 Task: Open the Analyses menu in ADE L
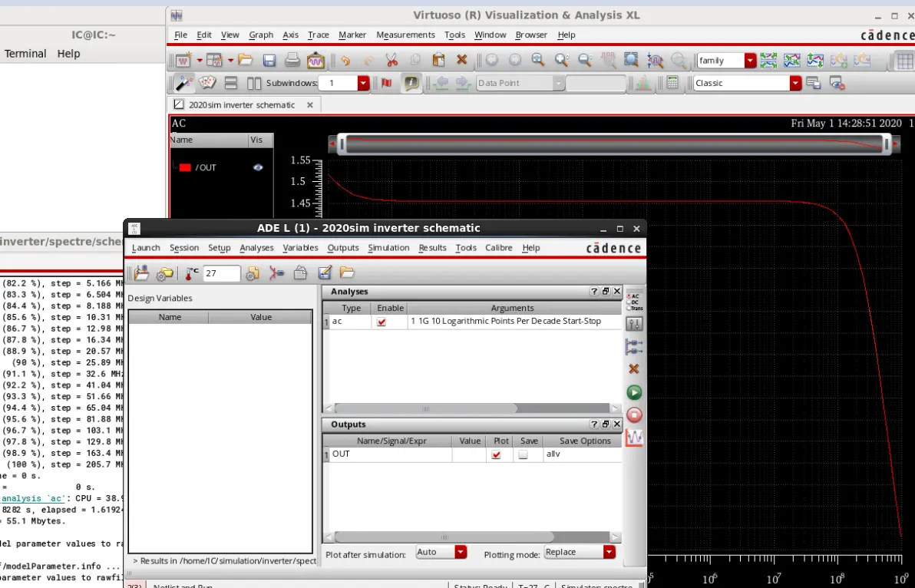click(256, 248)
